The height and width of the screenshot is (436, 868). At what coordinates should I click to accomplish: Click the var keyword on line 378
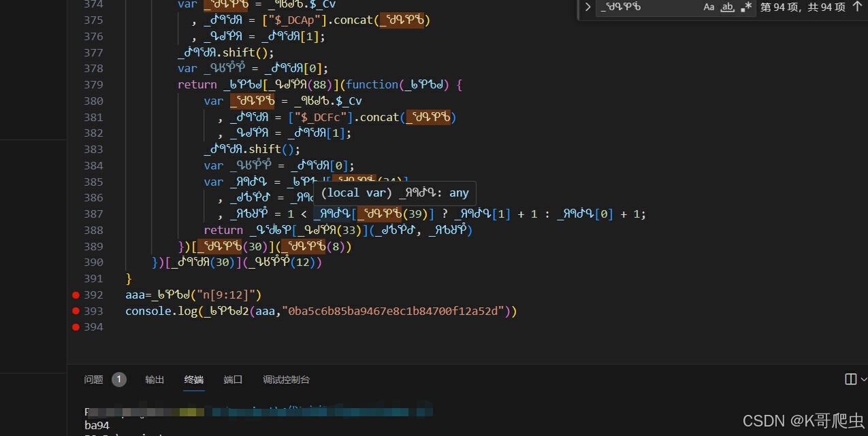[x=187, y=68]
